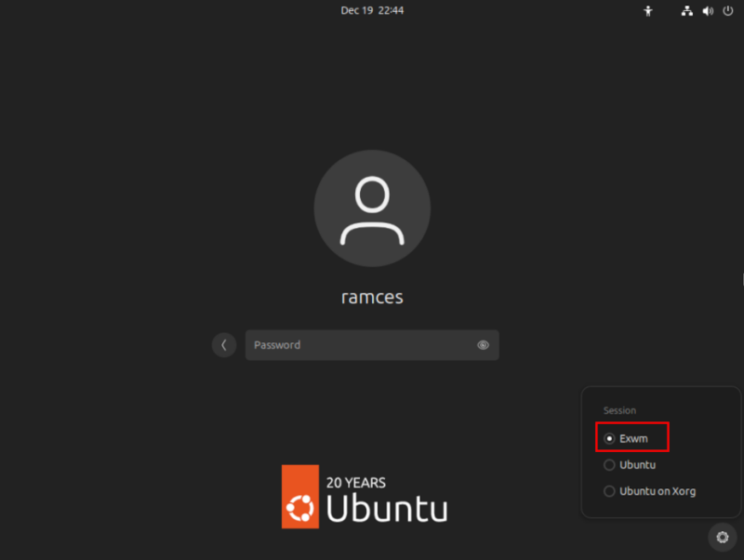Click the power icon in the top bar
This screenshot has width=744, height=560.
point(730,10)
